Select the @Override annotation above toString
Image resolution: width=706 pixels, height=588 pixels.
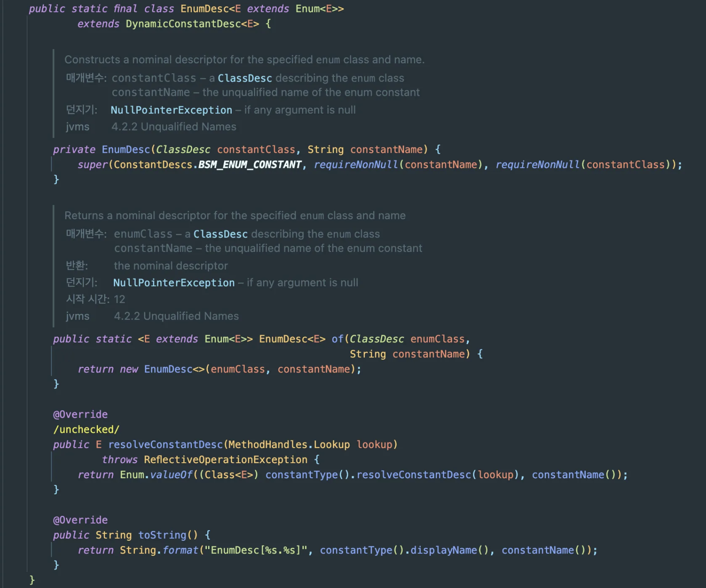coord(80,520)
